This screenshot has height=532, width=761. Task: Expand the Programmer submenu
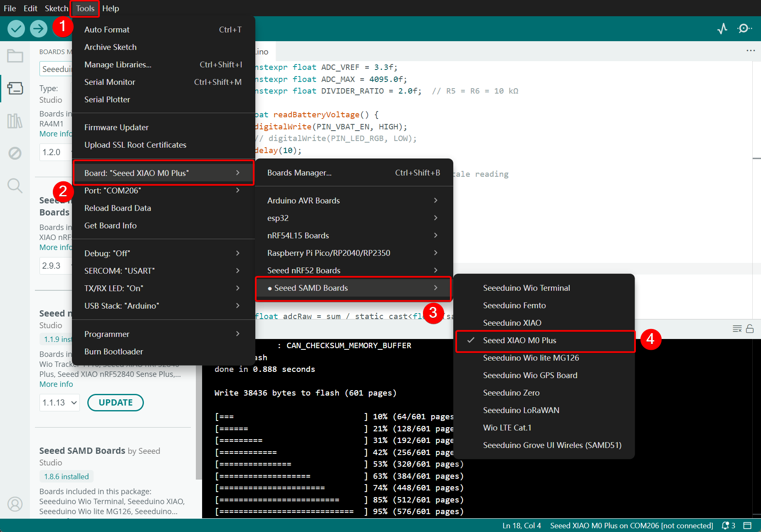(x=163, y=334)
